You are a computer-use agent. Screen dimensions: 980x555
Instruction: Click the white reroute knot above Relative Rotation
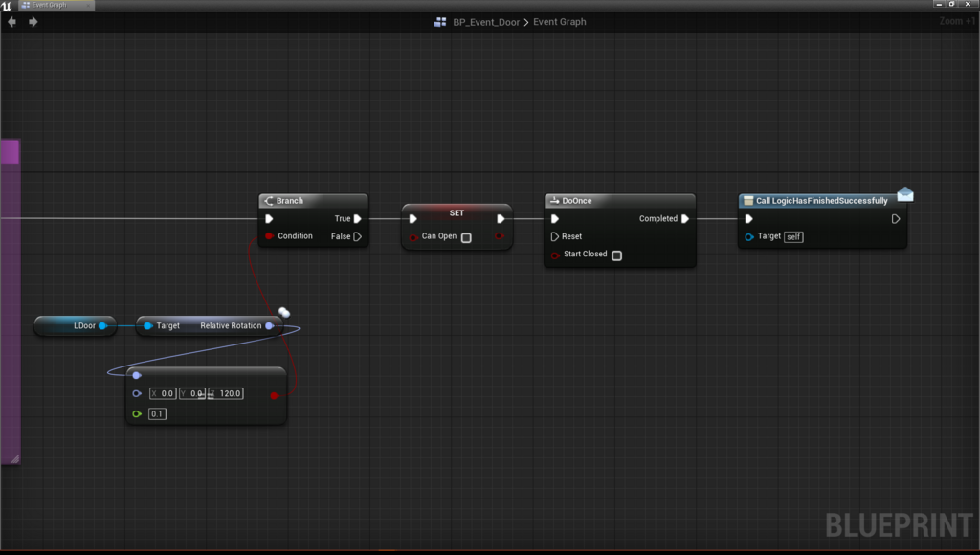[x=283, y=312]
